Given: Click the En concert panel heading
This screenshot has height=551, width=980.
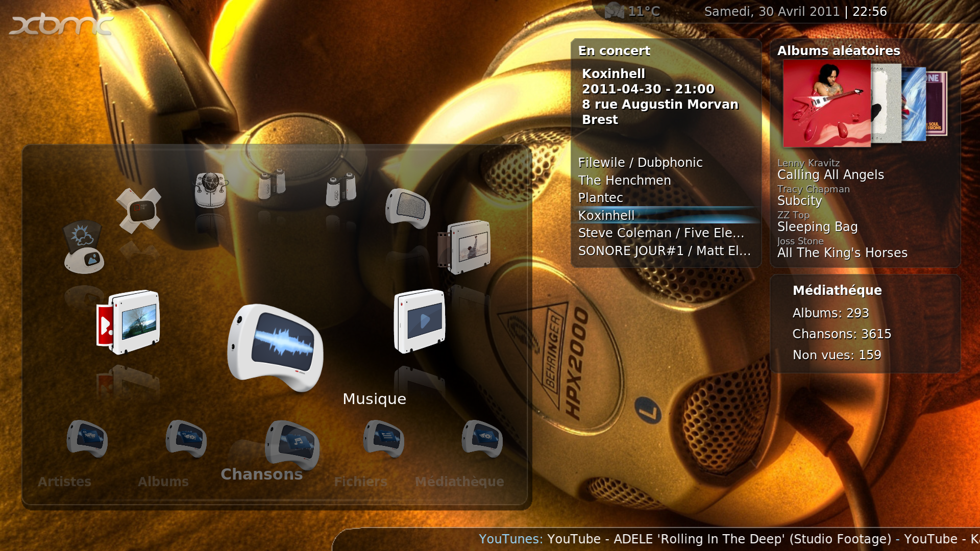Looking at the screenshot, I should coord(614,51).
